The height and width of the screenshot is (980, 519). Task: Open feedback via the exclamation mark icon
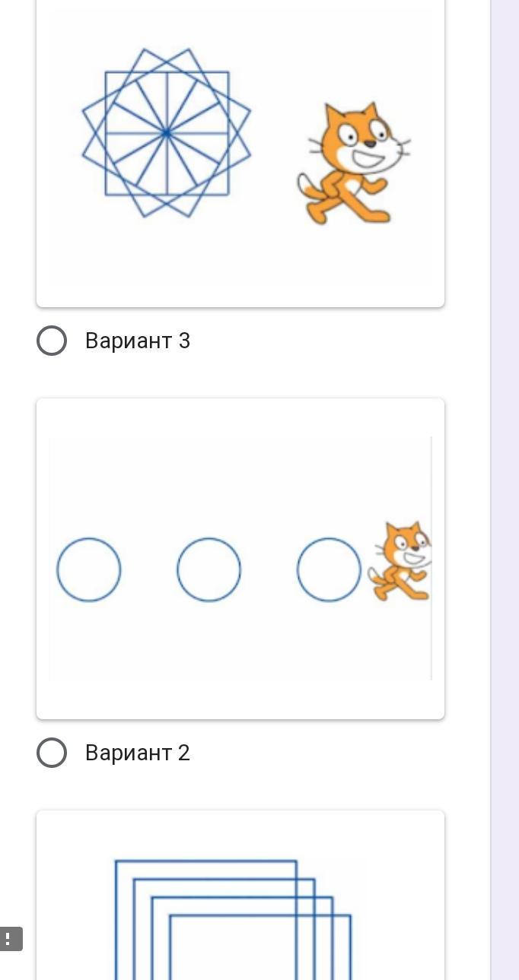9,938
